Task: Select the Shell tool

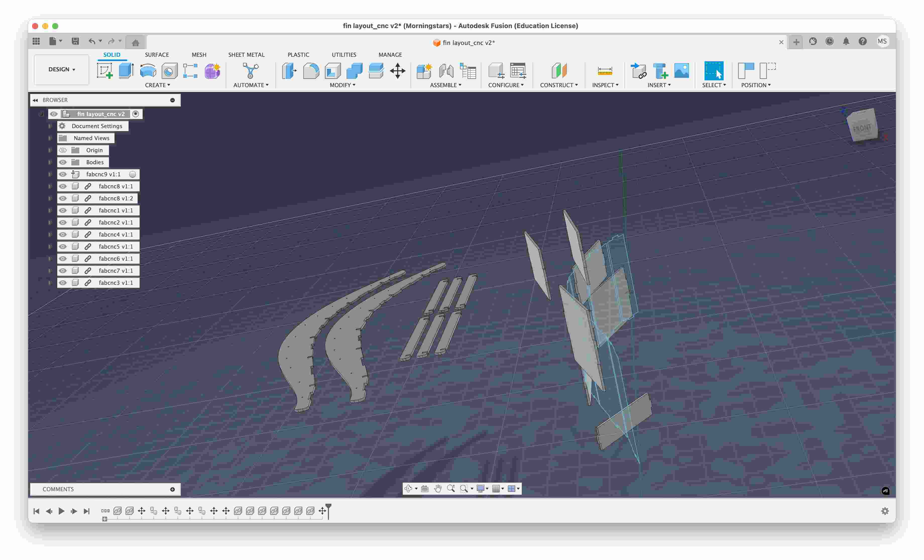Action: 333,71
